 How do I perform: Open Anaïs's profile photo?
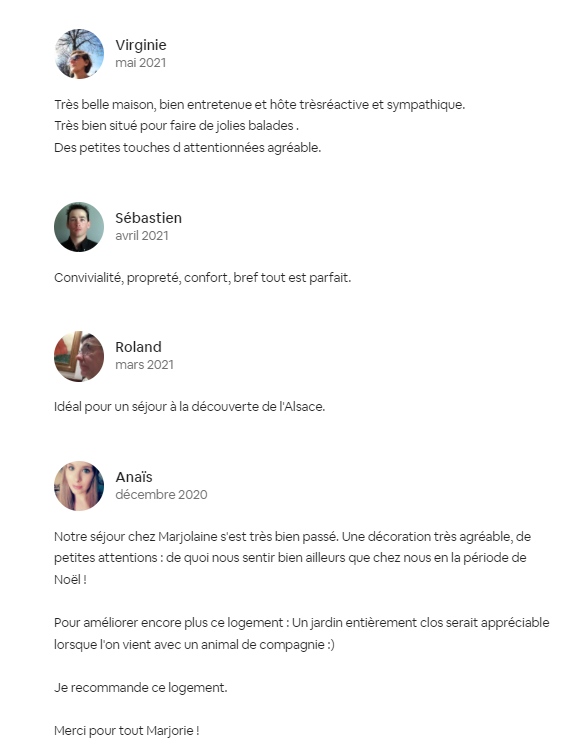coord(79,486)
